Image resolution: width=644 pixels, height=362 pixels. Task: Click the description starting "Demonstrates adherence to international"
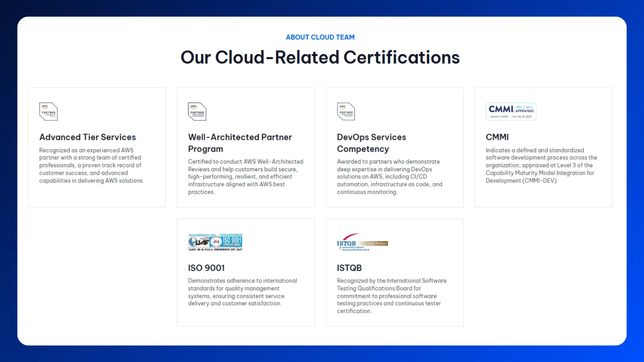pyautogui.click(x=243, y=292)
